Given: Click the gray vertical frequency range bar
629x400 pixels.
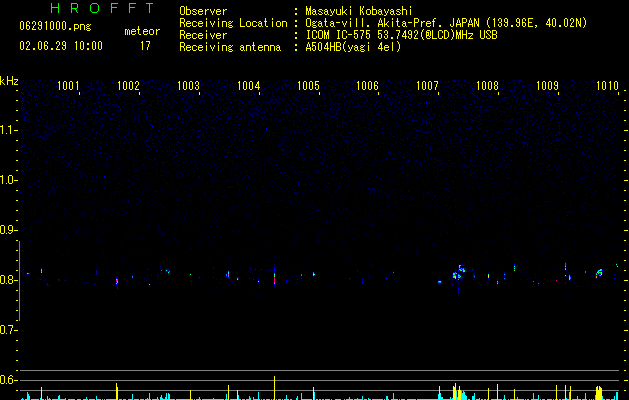Looking at the screenshot, I should point(19,280).
